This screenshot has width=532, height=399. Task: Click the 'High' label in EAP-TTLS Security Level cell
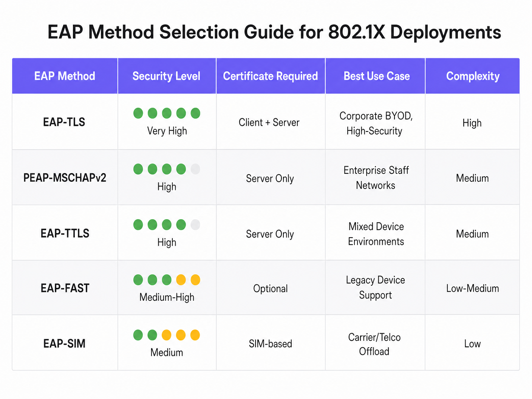pyautogui.click(x=167, y=242)
